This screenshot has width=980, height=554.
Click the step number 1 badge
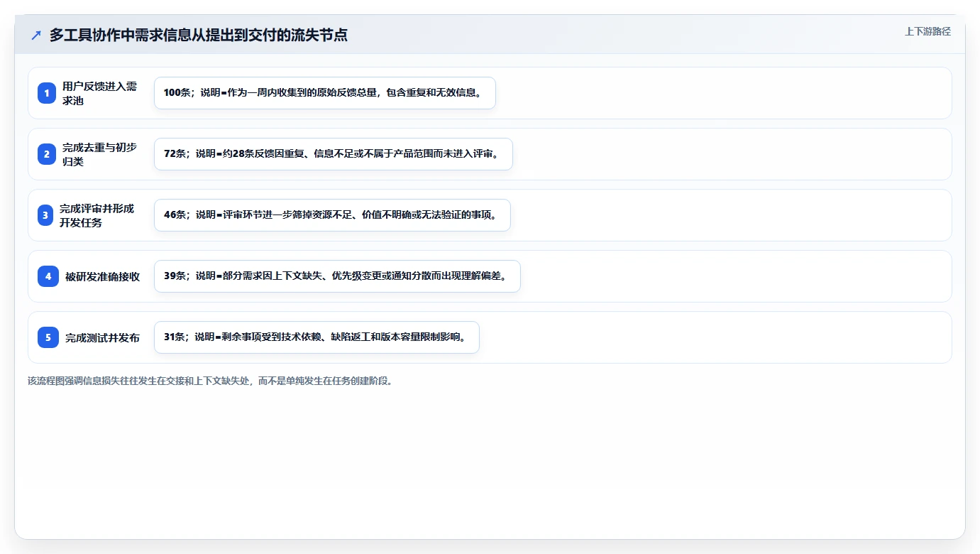pyautogui.click(x=47, y=93)
